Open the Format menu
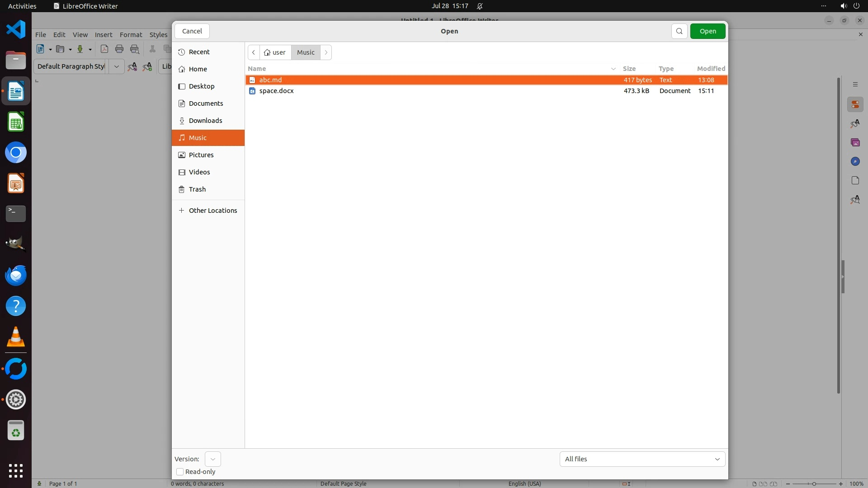The image size is (868, 488). coord(131,35)
